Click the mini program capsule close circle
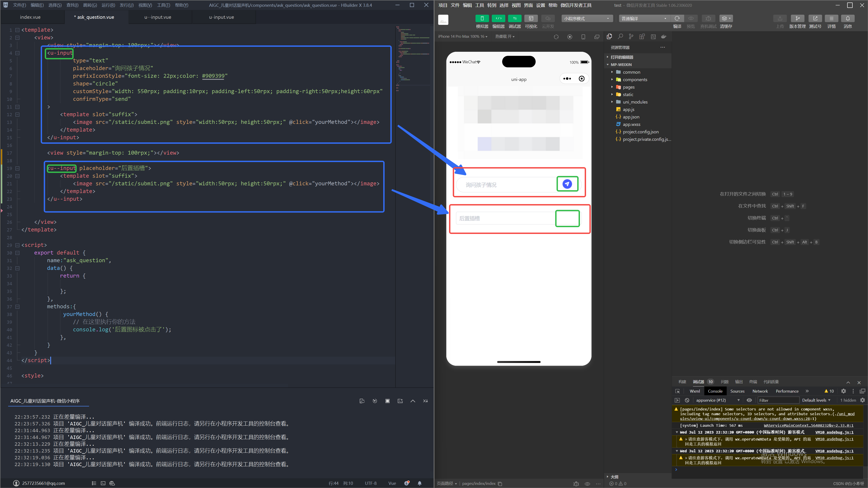This screenshot has height=488, width=868. click(582, 79)
